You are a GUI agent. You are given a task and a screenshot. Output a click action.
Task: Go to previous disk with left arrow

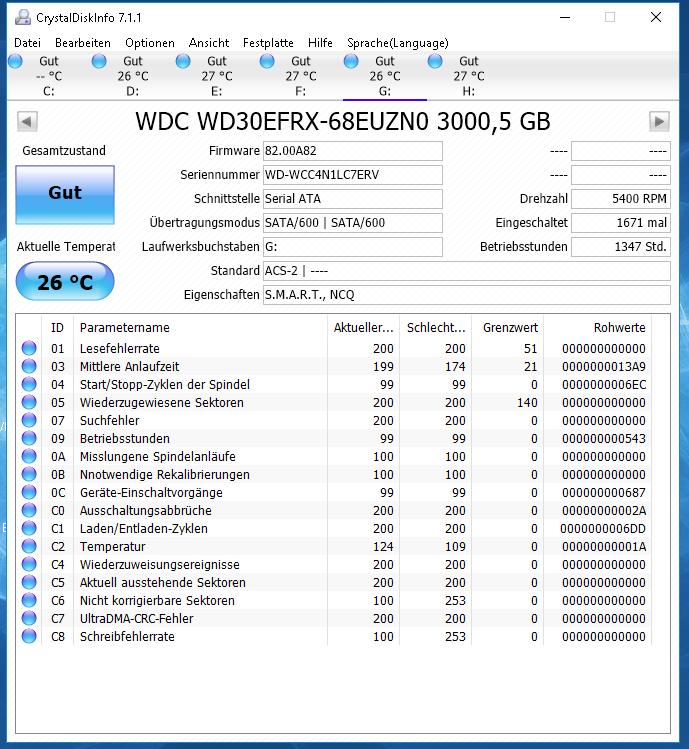click(27, 121)
